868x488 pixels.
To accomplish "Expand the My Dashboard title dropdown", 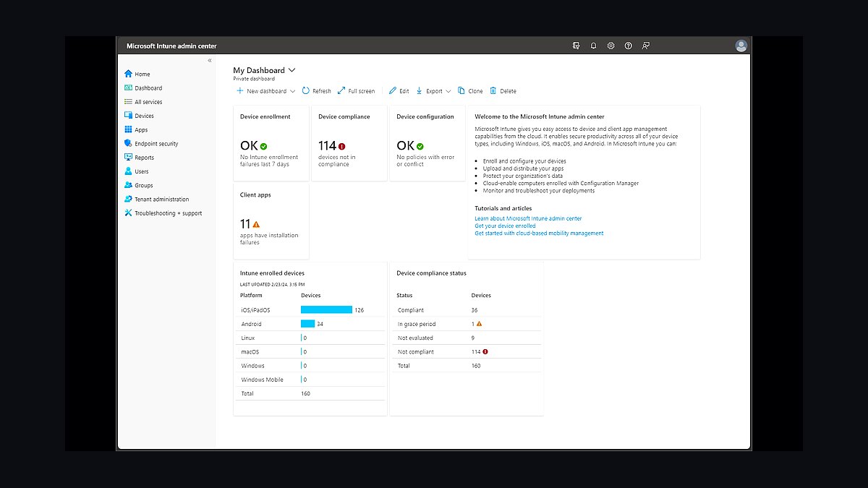I will point(292,70).
